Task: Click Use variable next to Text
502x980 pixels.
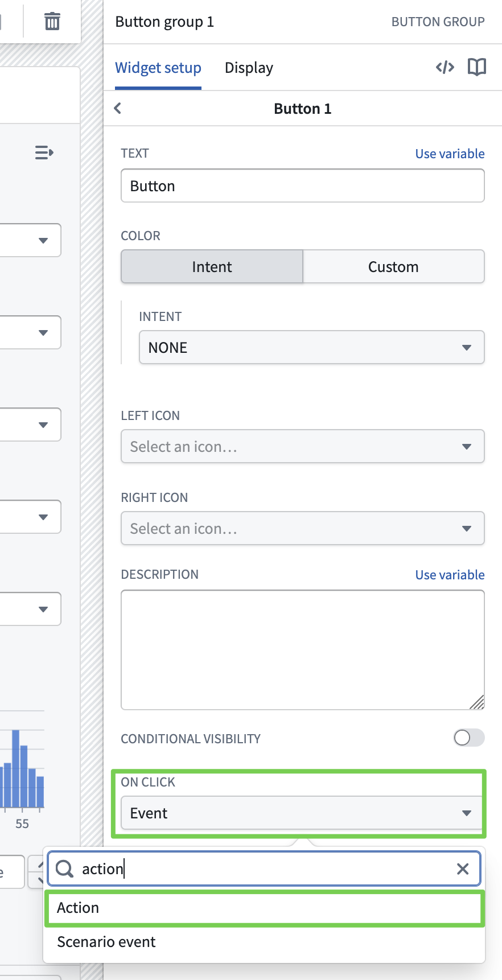Action: [450, 154]
